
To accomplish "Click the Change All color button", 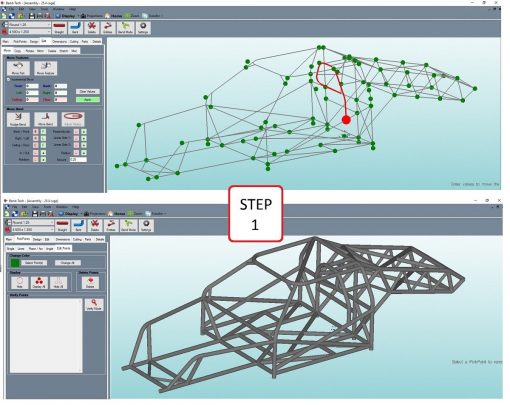I will [x=68, y=263].
